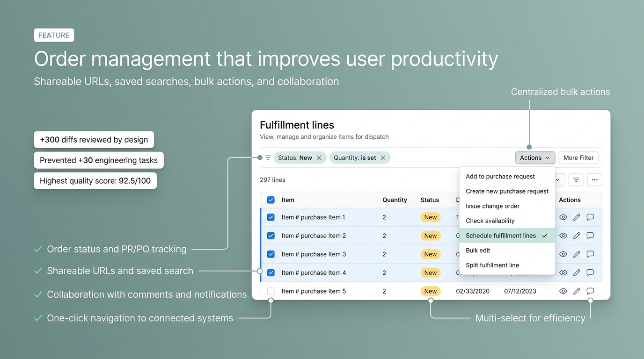Select Check availability menu entry
The width and height of the screenshot is (644, 359).
pos(507,221)
